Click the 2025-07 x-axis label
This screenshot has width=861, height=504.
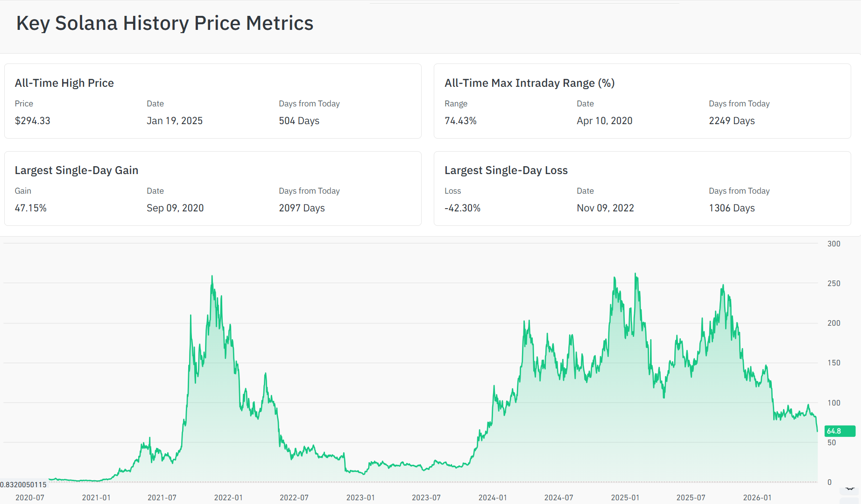(x=691, y=498)
